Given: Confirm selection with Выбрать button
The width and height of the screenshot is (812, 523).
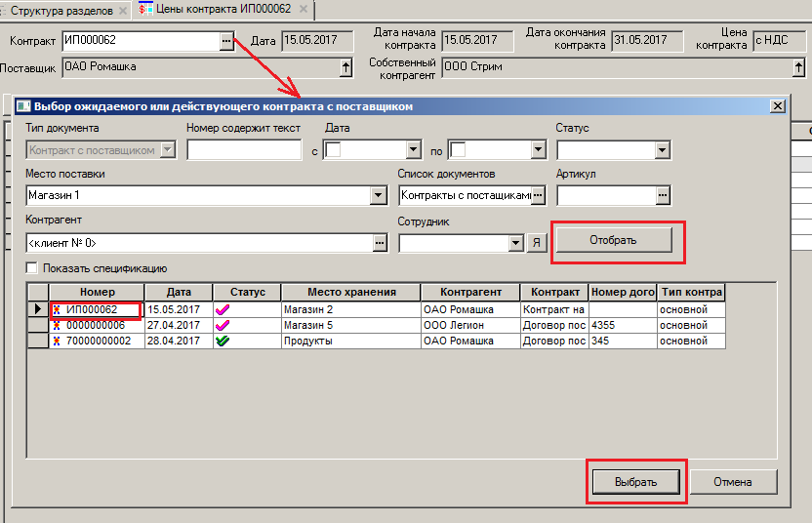Looking at the screenshot, I should [635, 482].
